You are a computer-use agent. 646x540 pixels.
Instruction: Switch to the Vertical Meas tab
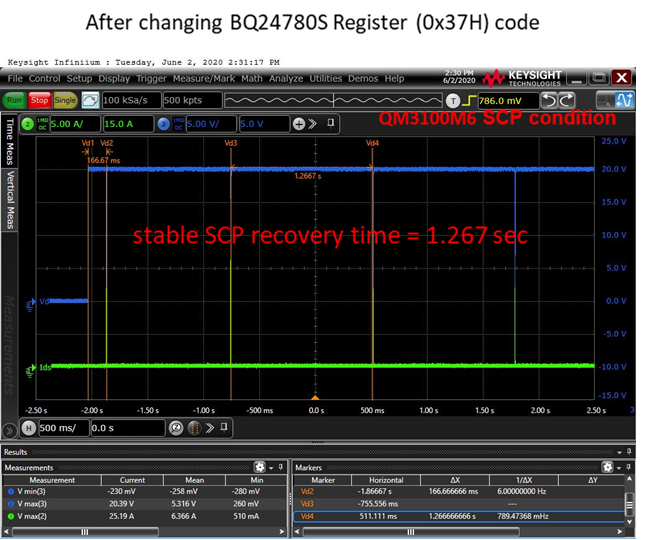[x=9, y=200]
